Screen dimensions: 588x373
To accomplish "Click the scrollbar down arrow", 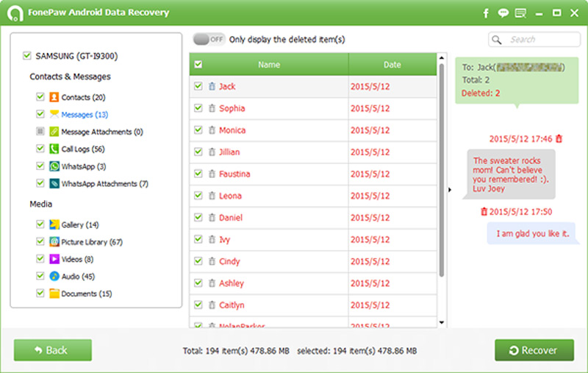I will tap(442, 322).
